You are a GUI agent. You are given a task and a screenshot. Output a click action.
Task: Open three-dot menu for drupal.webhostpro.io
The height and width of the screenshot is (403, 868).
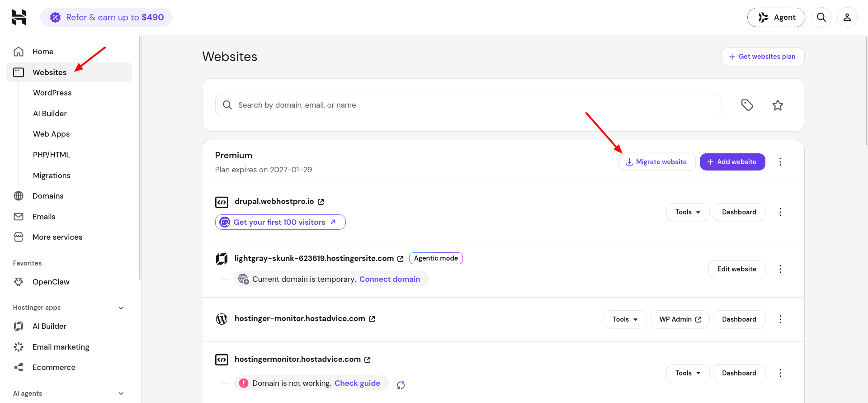(780, 212)
